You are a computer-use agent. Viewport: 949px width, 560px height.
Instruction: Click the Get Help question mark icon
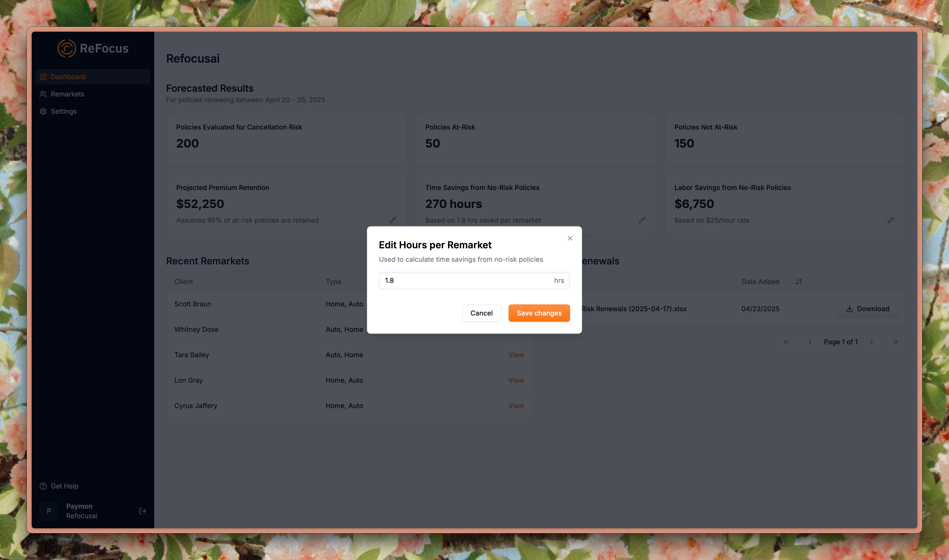pos(43,486)
